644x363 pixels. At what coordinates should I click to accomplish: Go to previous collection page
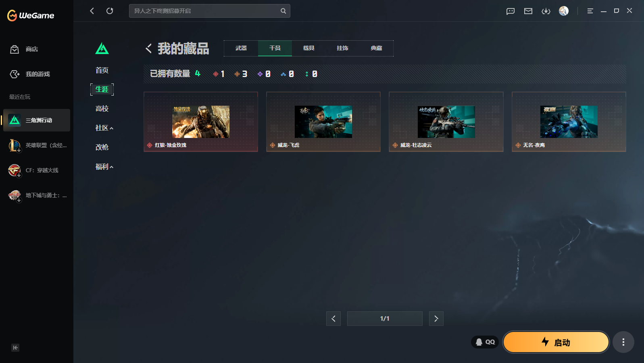pyautogui.click(x=333, y=319)
